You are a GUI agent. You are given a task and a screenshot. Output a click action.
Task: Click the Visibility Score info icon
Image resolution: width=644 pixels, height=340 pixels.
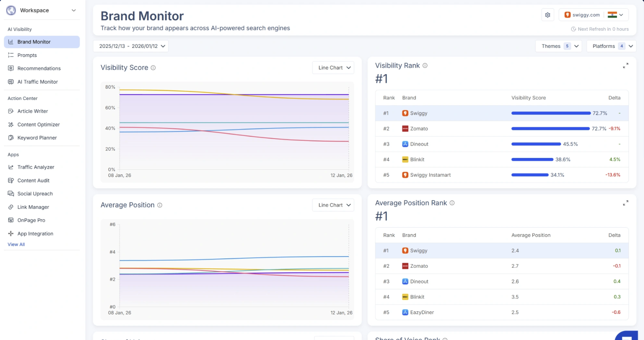coord(153,68)
